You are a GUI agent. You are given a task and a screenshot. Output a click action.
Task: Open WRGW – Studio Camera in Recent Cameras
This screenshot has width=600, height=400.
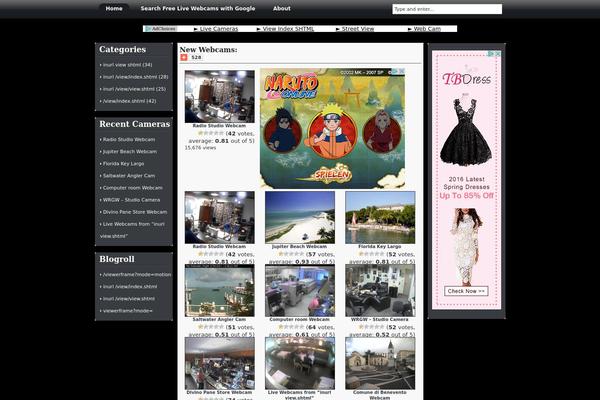(131, 200)
